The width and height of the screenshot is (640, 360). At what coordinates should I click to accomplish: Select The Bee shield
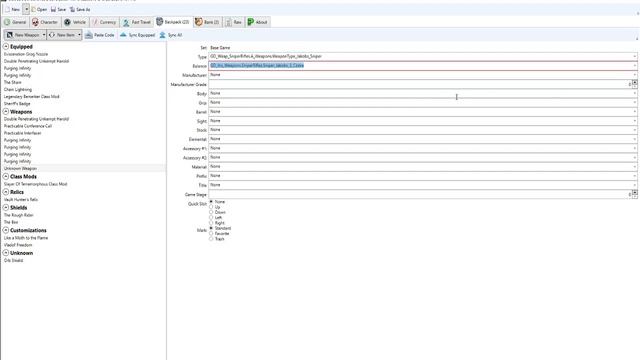pos(11,222)
